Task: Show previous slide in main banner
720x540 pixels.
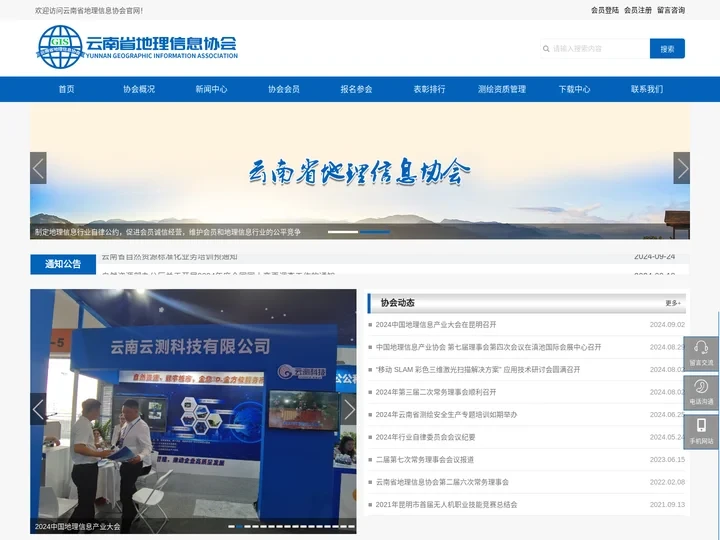Action: pyautogui.click(x=38, y=168)
